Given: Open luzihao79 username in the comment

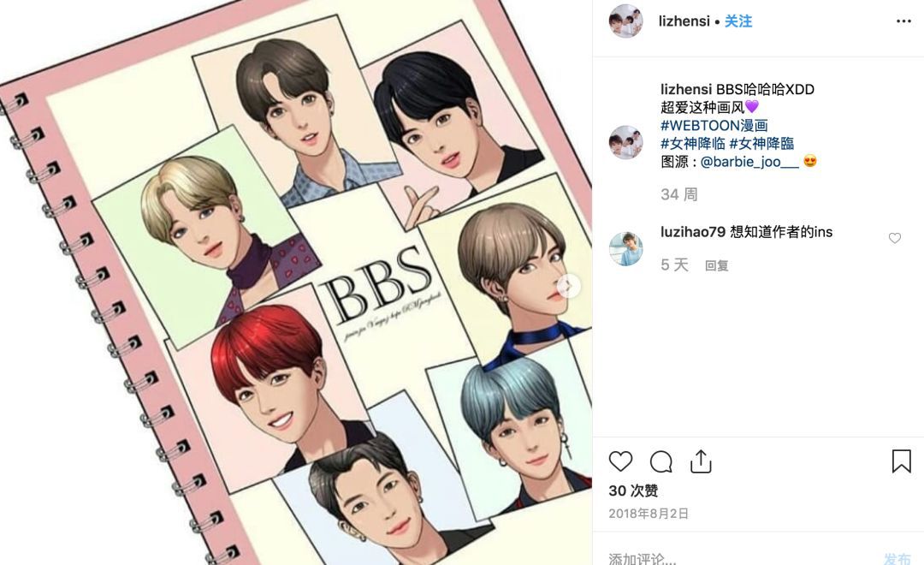Looking at the screenshot, I should click(693, 232).
